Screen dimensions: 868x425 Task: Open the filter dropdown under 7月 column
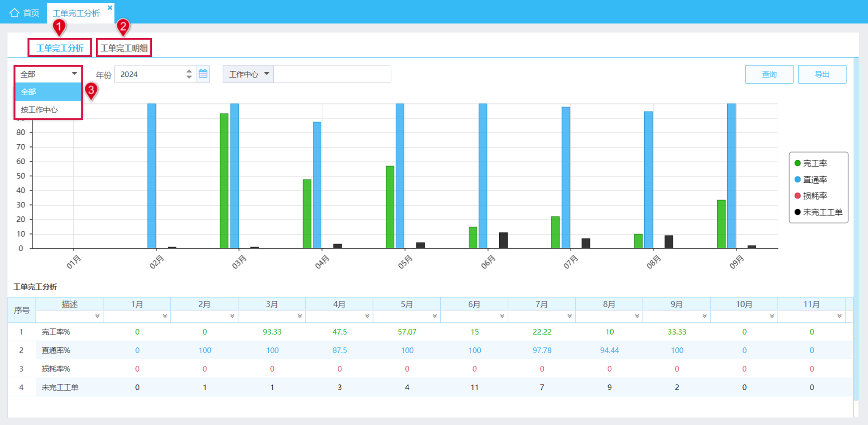tap(569, 316)
